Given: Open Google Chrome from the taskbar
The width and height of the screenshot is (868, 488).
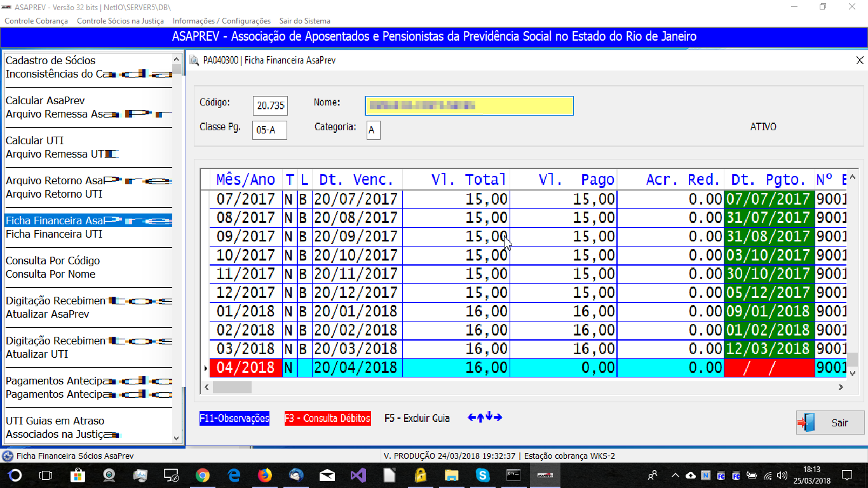Looking at the screenshot, I should click(203, 475).
